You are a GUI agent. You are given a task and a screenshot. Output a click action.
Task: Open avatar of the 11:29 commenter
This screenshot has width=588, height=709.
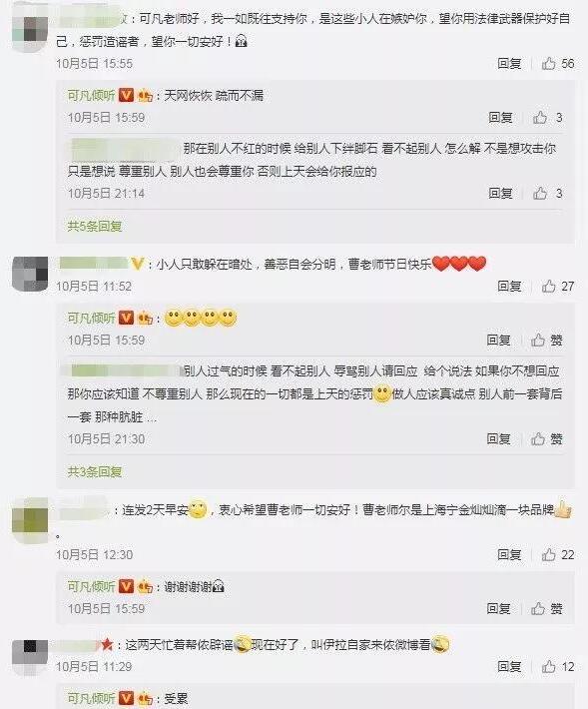click(30, 658)
